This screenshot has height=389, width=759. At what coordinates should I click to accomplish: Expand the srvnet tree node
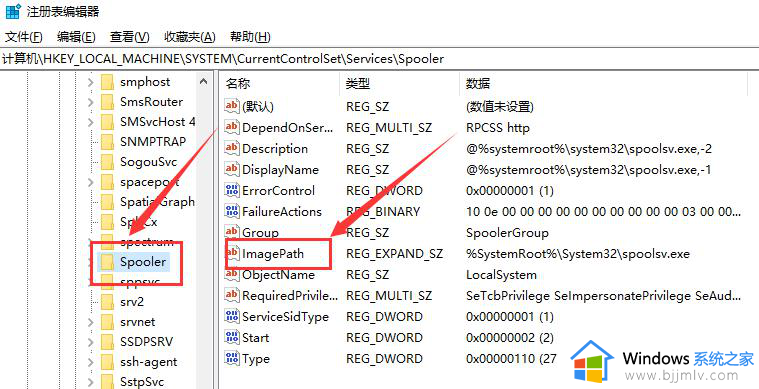coord(91,322)
